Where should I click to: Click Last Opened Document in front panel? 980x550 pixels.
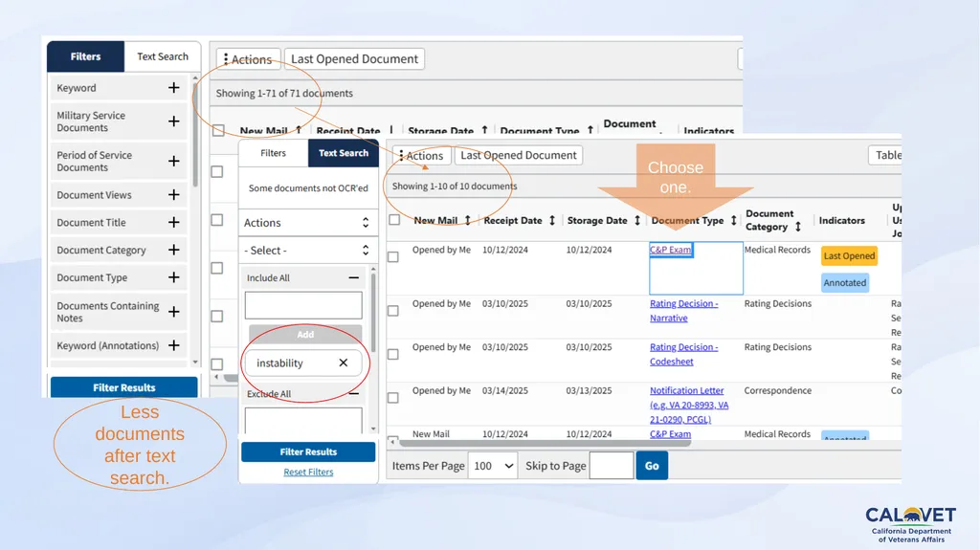(519, 155)
